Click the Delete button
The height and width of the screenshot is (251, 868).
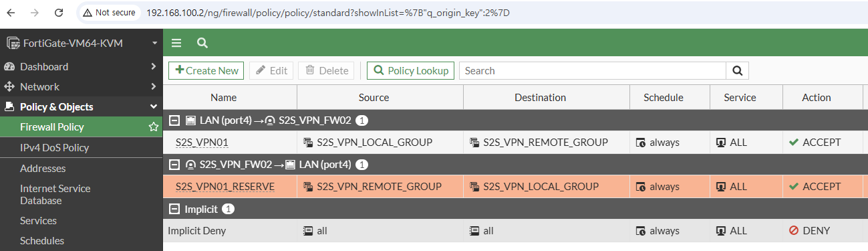(326, 70)
